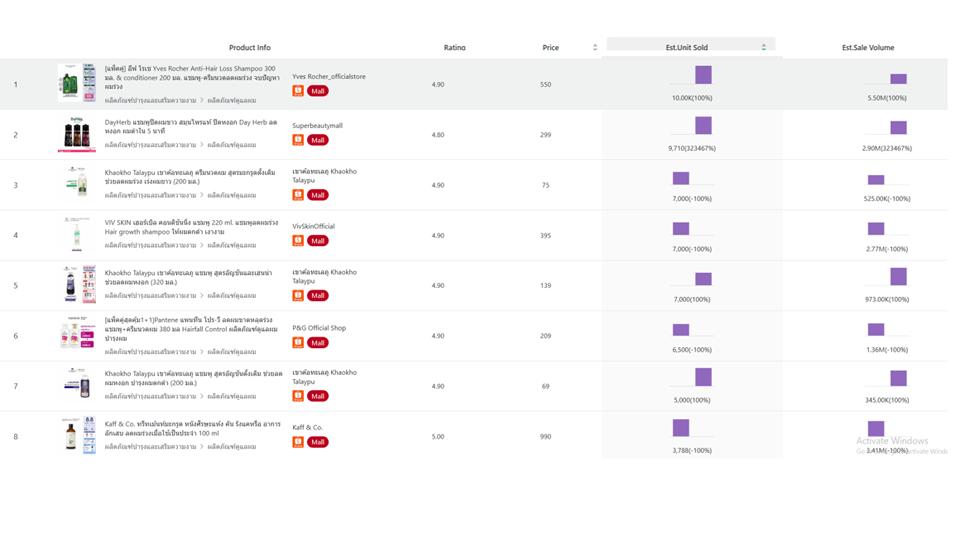
Task: Click Est.Unit Sold bar for DayHerb row
Action: point(703,125)
